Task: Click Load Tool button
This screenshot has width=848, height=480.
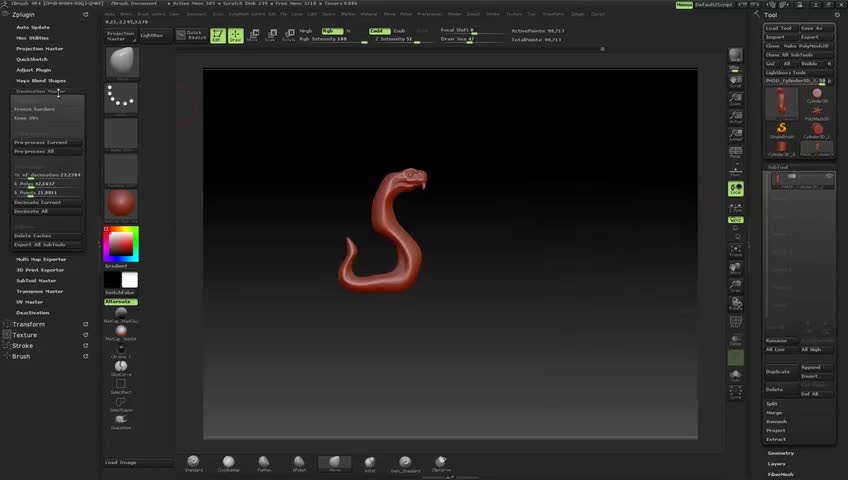Action: 781,28
